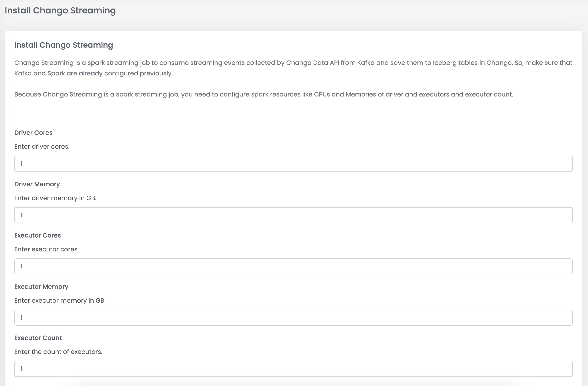The width and height of the screenshot is (588, 386).
Task: Click the paragraph starting "Because Chango Streaming"
Action: 264,94
